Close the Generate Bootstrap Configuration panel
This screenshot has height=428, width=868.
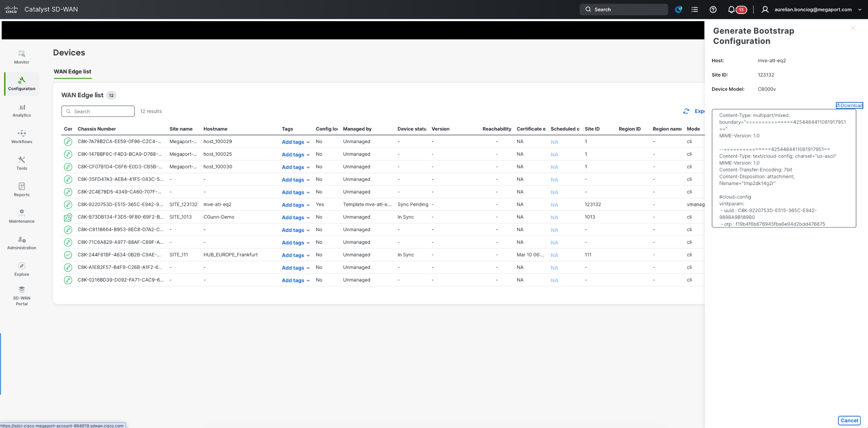[x=853, y=28]
